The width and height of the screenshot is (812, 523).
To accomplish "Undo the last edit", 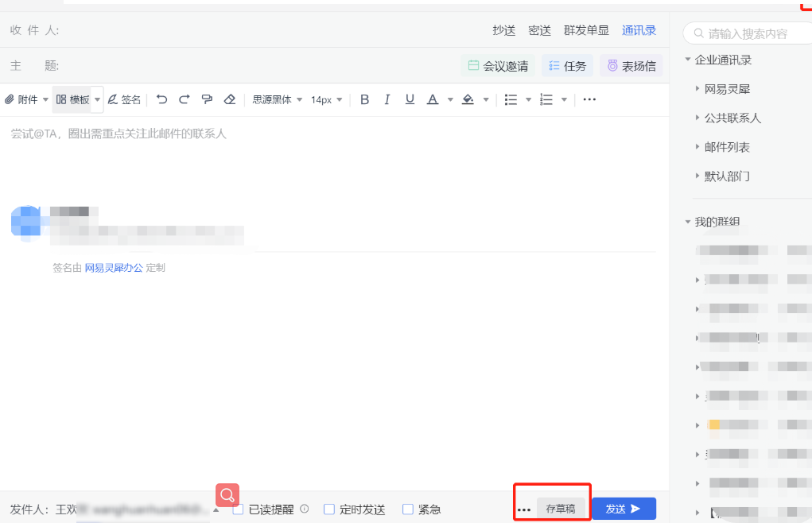I will point(161,99).
